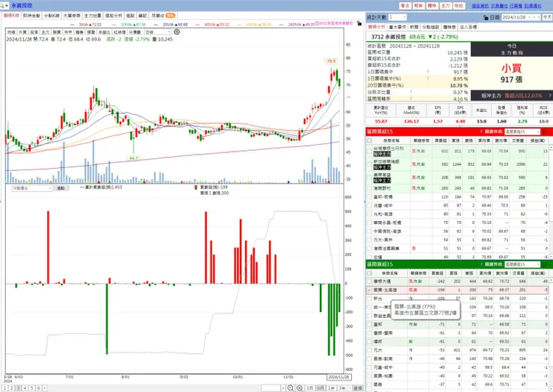Click the 2024/11/28 date marker on the time axis
Viewport: 553px width, 392px height.
pos(339,377)
